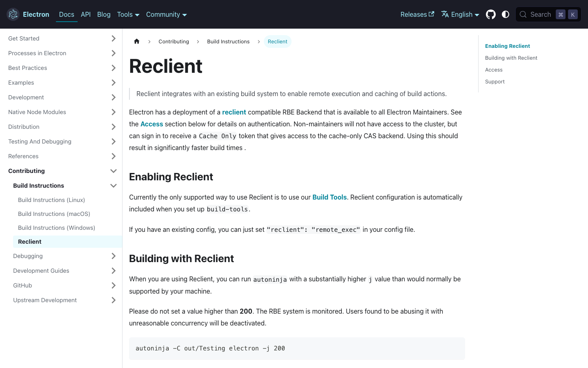Click the autoninja command code block

pyautogui.click(x=297, y=348)
